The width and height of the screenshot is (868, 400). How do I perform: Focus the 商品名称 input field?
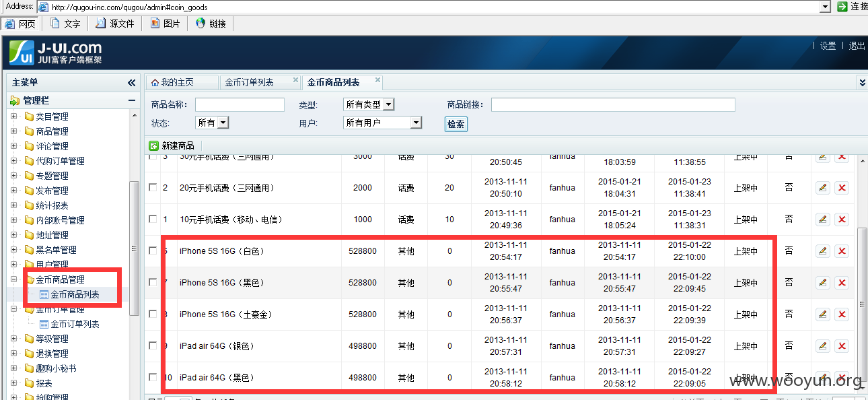point(240,104)
